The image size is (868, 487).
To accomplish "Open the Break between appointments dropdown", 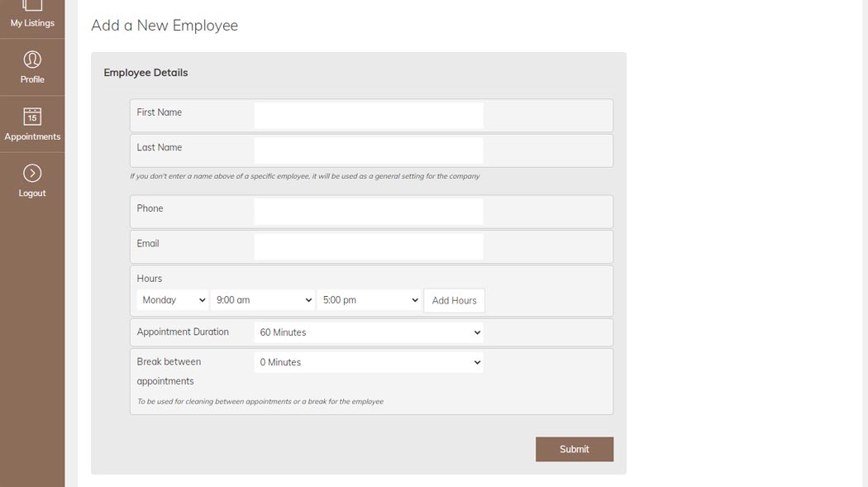I will click(369, 361).
